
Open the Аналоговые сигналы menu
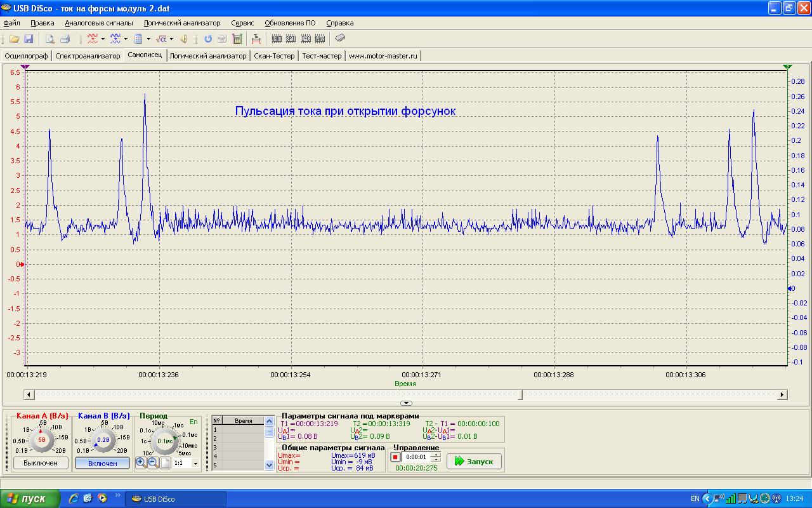point(99,23)
